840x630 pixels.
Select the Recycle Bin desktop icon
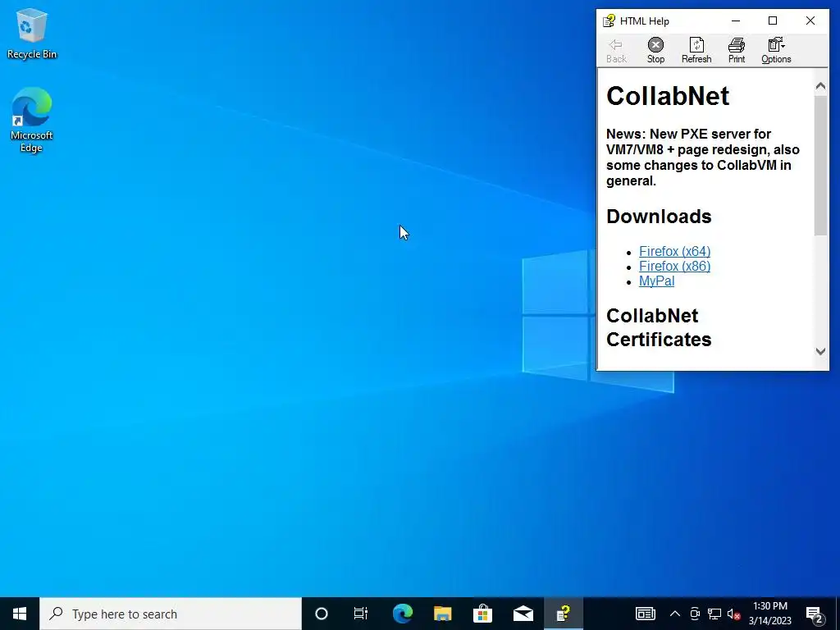point(32,34)
